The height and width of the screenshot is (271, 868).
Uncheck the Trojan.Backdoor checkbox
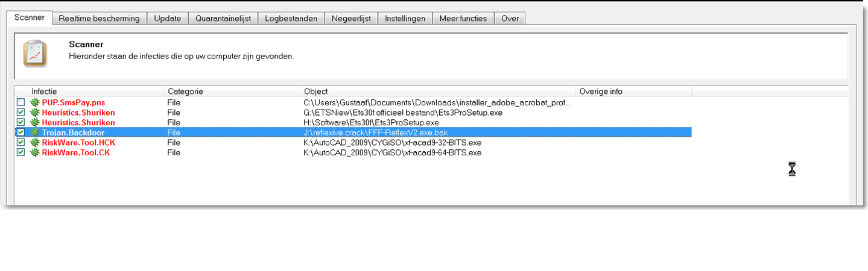[21, 132]
